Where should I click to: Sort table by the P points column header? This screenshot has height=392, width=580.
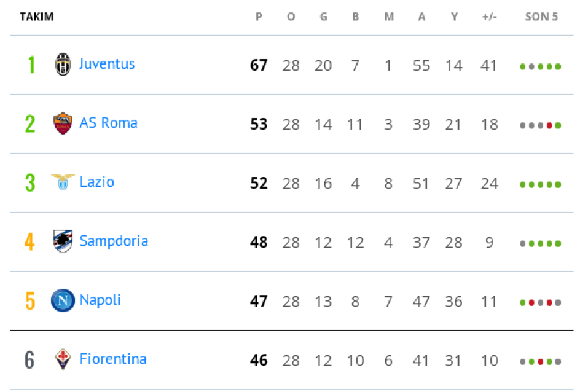pyautogui.click(x=259, y=17)
